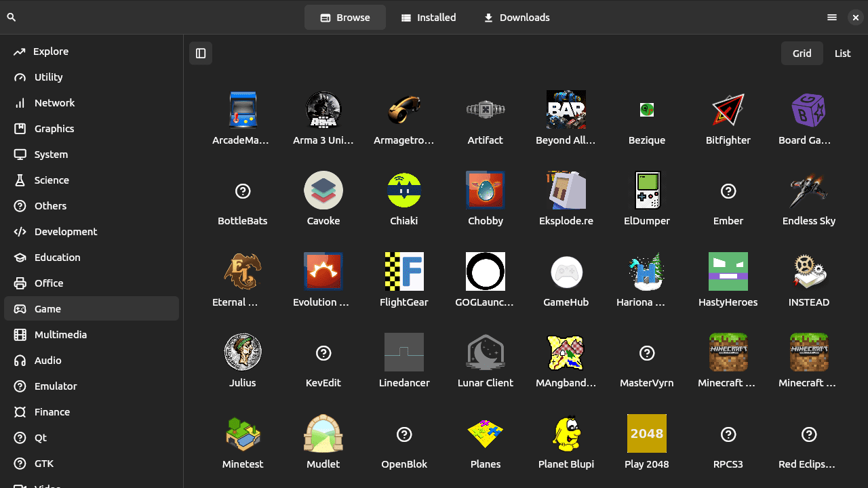Select the Development category in sidebar
The height and width of the screenshot is (488, 868).
pos(66,232)
